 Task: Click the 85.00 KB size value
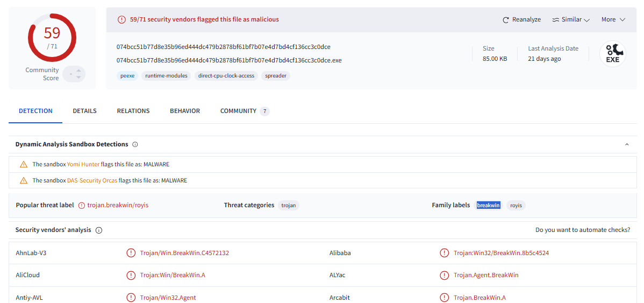pyautogui.click(x=495, y=59)
